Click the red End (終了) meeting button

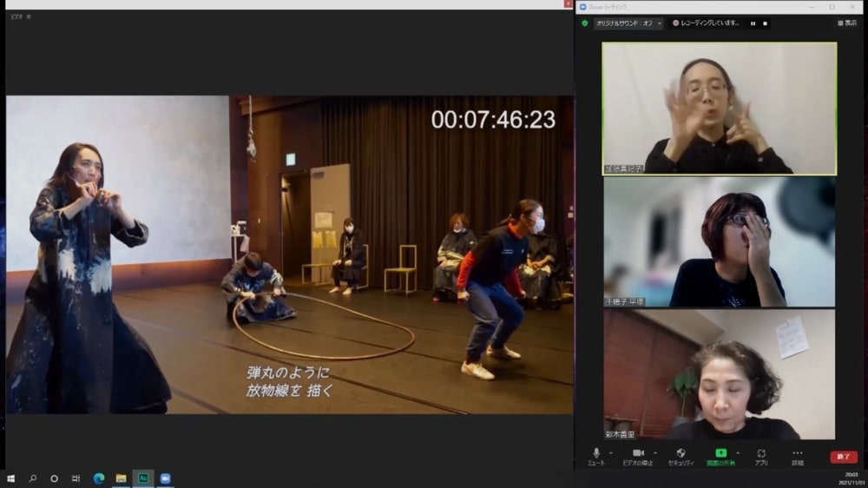(x=843, y=457)
